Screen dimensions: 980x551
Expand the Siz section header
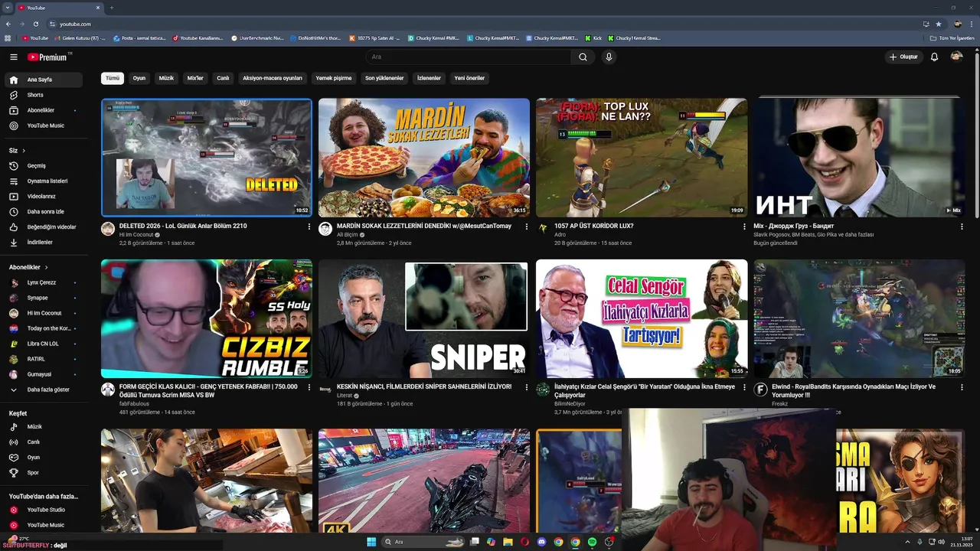click(x=17, y=151)
